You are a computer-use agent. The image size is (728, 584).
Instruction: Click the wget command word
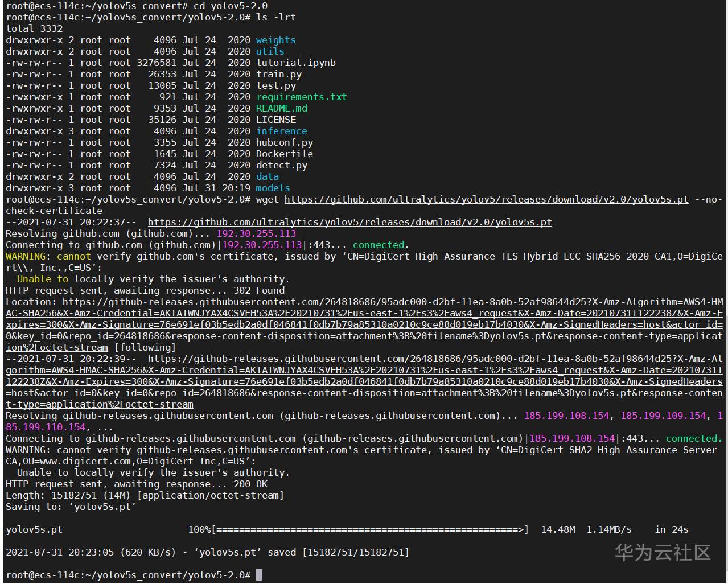267,199
